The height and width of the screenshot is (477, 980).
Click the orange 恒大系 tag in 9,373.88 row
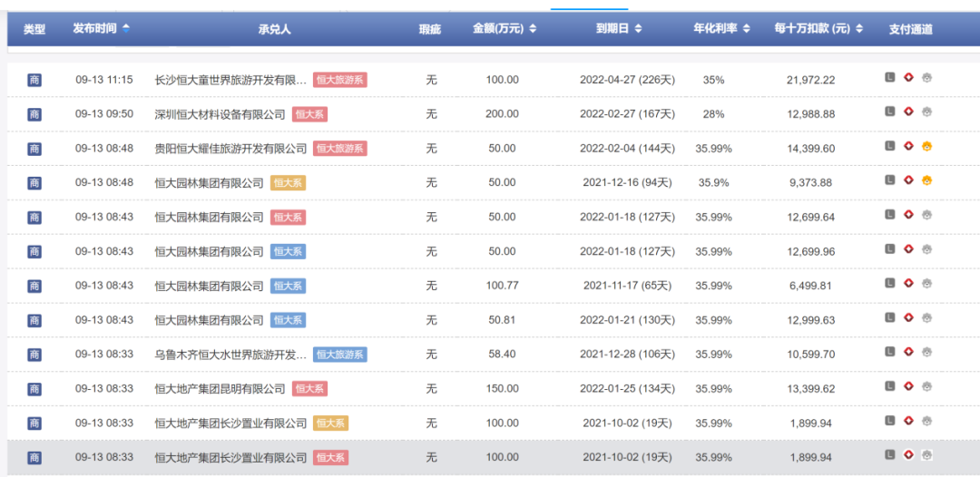[289, 183]
